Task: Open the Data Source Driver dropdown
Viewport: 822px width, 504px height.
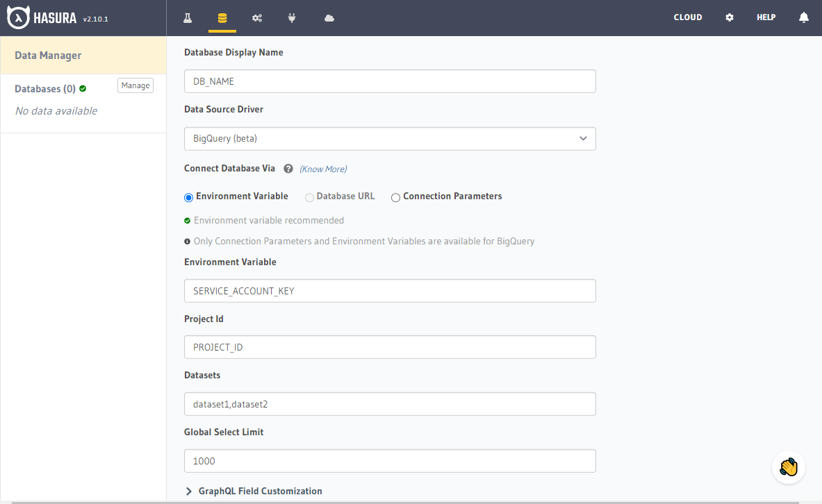Action: (389, 138)
